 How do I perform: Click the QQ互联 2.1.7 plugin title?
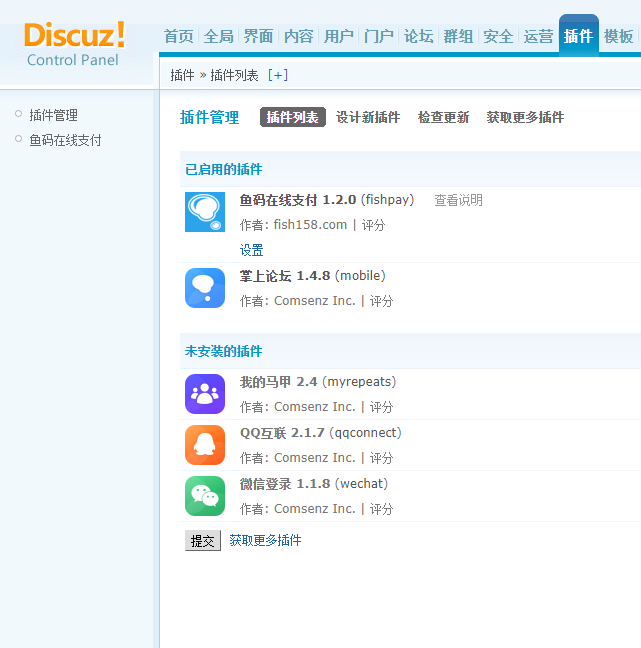(x=282, y=433)
